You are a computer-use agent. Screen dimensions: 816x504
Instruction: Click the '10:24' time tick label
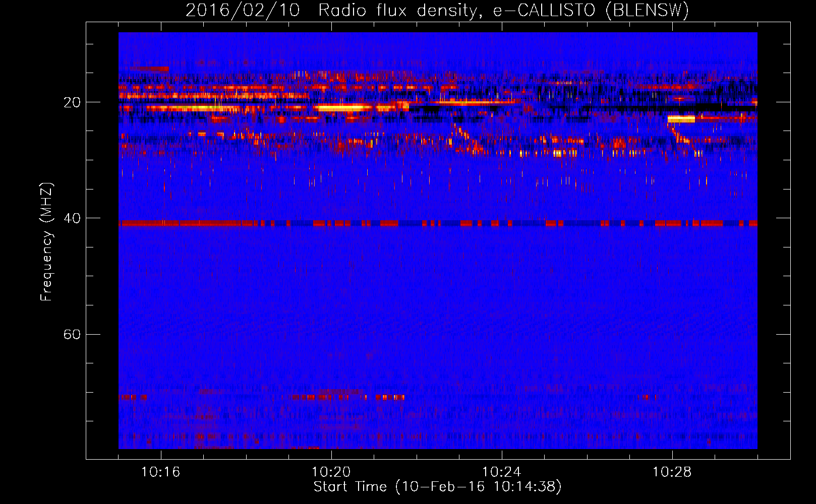pos(501,472)
